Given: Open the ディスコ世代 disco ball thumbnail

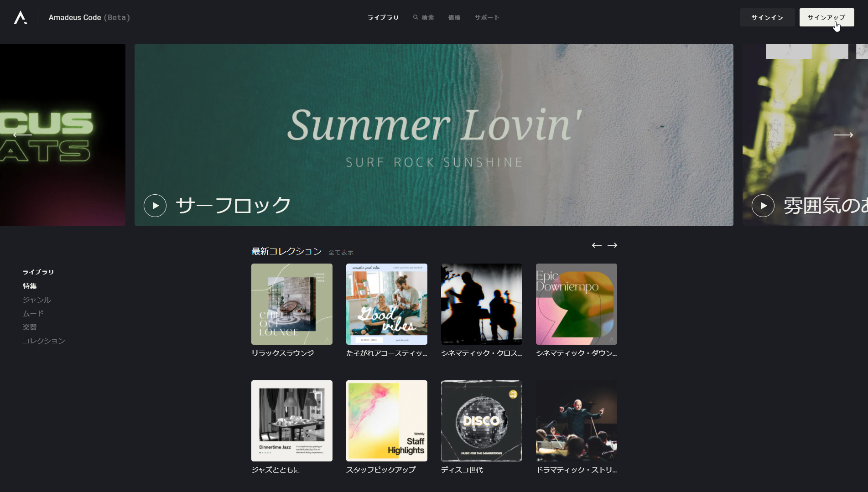Looking at the screenshot, I should [x=482, y=421].
